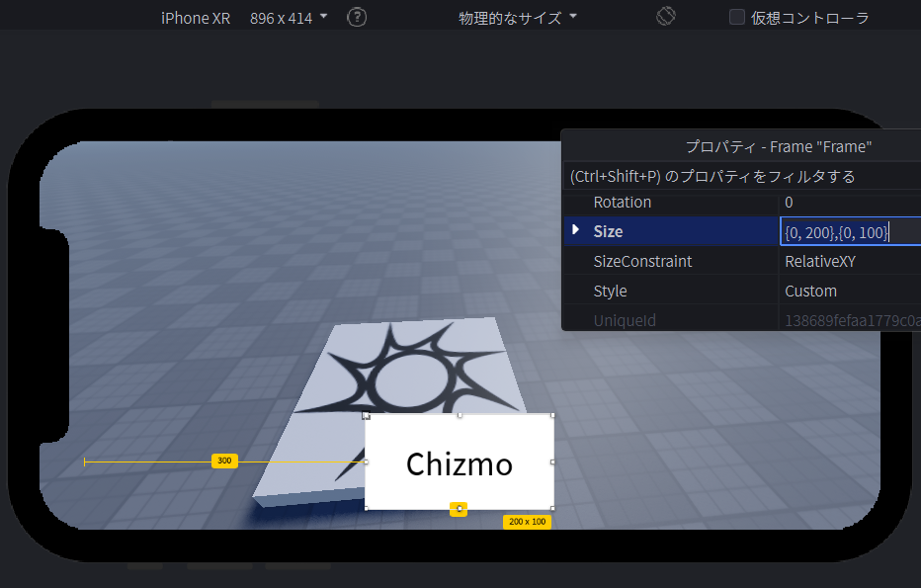
Task: Select the SizeConstraint value RelativeXY
Action: pos(820,262)
